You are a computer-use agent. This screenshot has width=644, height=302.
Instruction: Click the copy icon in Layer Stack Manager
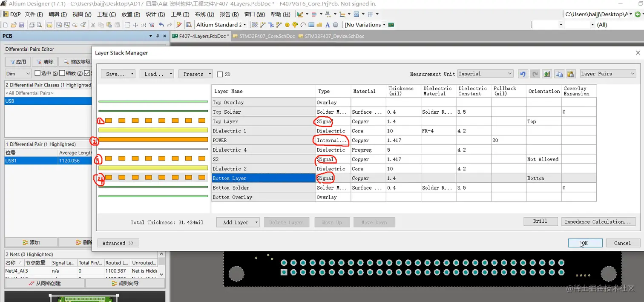(x=559, y=74)
